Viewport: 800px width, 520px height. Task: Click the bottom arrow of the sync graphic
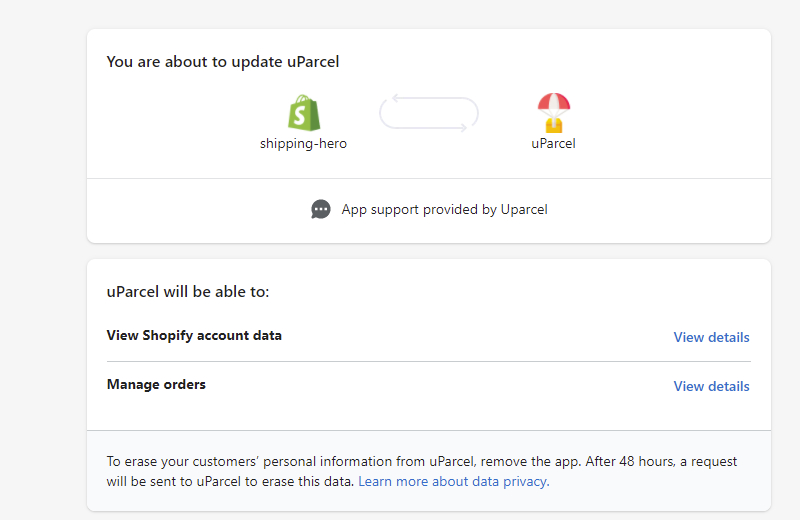428,128
